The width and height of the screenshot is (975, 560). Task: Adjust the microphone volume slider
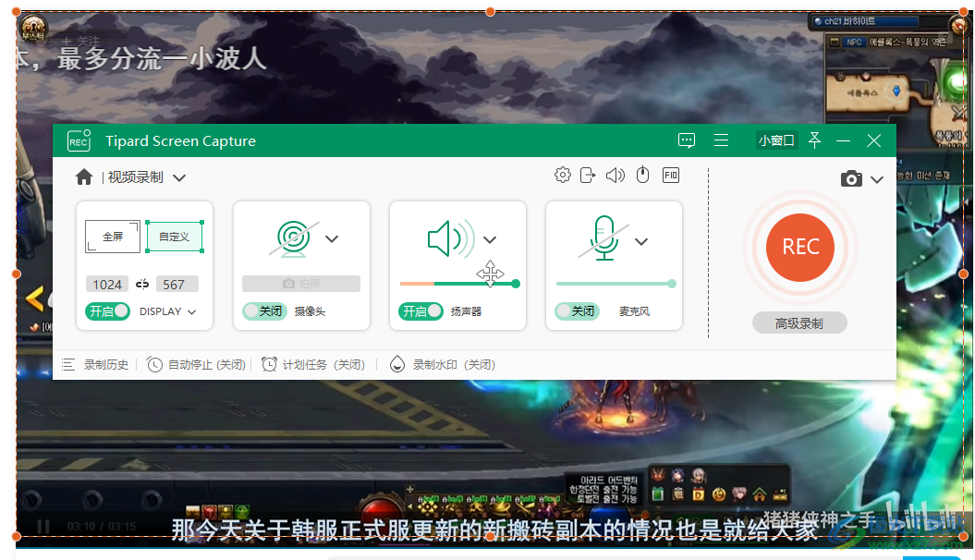click(615, 284)
